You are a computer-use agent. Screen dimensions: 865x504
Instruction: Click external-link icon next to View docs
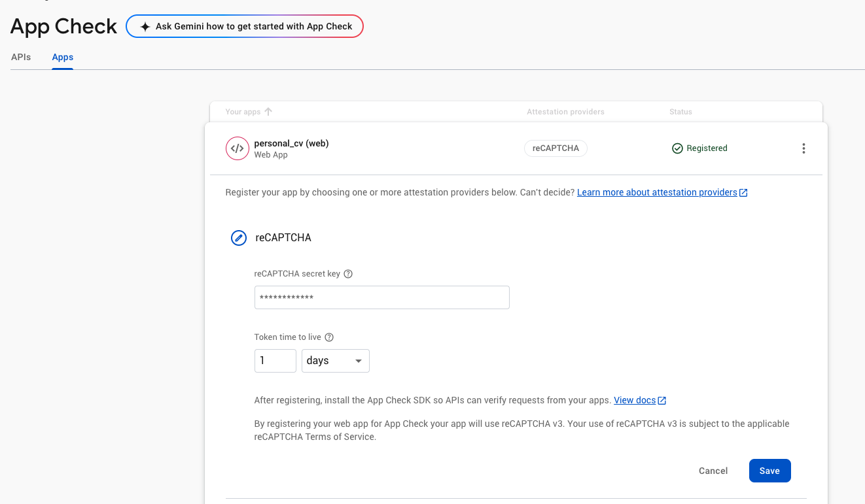tap(662, 401)
